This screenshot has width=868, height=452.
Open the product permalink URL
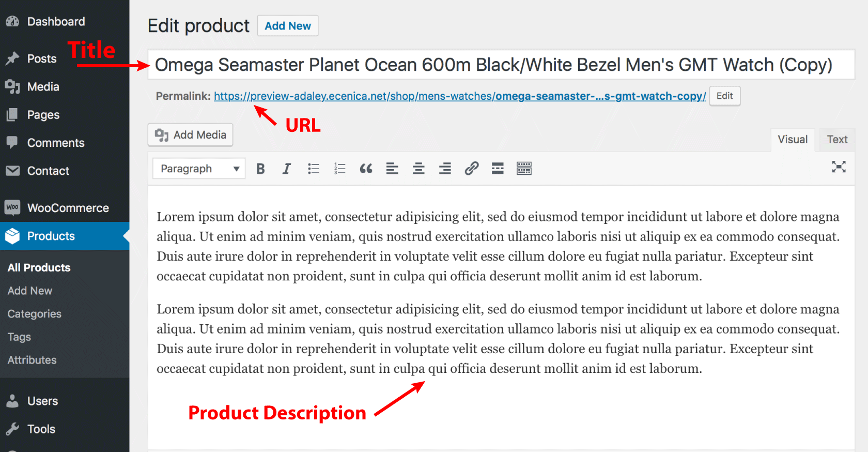(x=460, y=96)
